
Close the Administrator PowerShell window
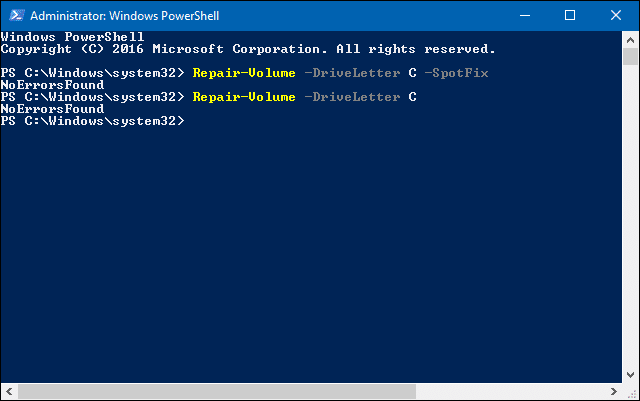click(x=614, y=15)
